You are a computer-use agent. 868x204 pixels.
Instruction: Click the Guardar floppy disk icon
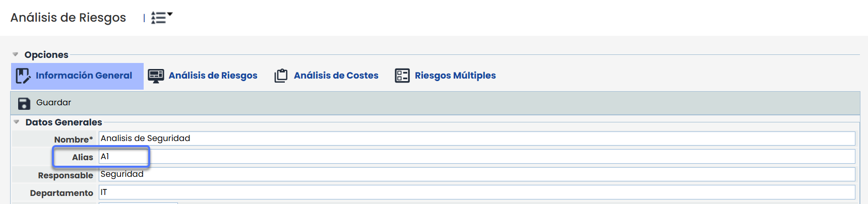(24, 103)
